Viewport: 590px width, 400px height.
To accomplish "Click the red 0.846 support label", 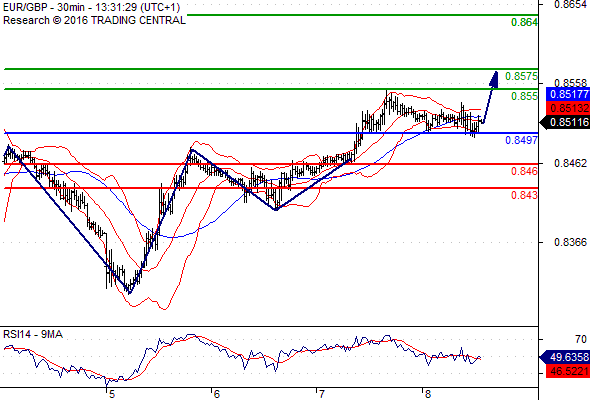I will coord(524,172).
